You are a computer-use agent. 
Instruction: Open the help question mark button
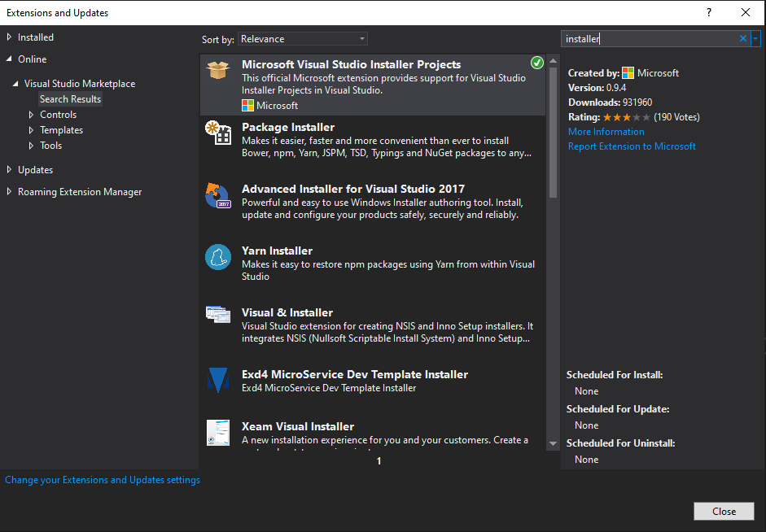pyautogui.click(x=709, y=13)
